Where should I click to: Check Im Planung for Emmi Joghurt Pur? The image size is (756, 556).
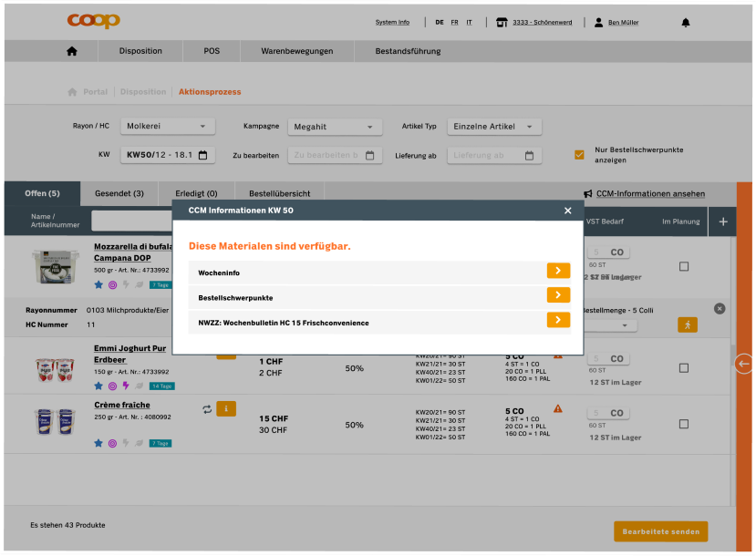click(683, 368)
